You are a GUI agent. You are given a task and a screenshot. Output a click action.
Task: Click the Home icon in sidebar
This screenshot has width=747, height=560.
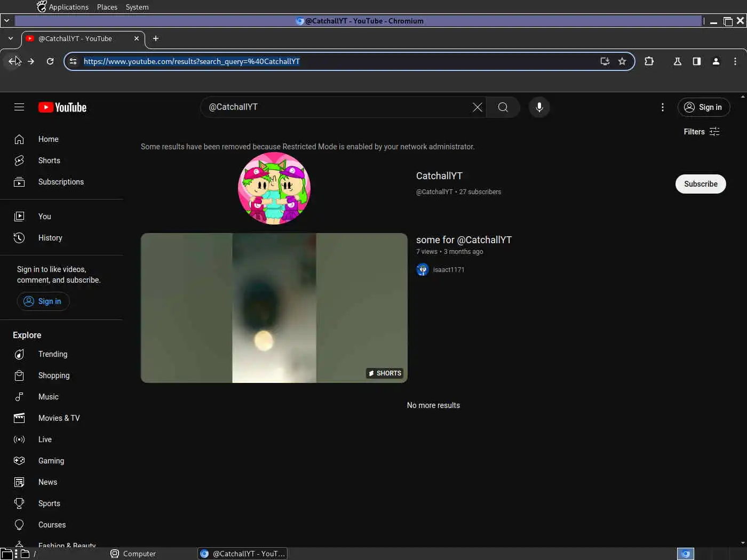click(x=19, y=139)
